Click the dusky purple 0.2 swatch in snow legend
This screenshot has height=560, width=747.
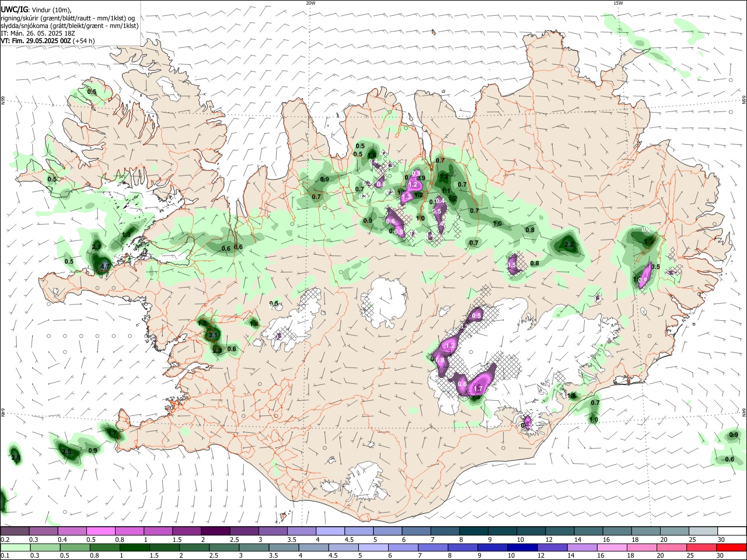15,531
